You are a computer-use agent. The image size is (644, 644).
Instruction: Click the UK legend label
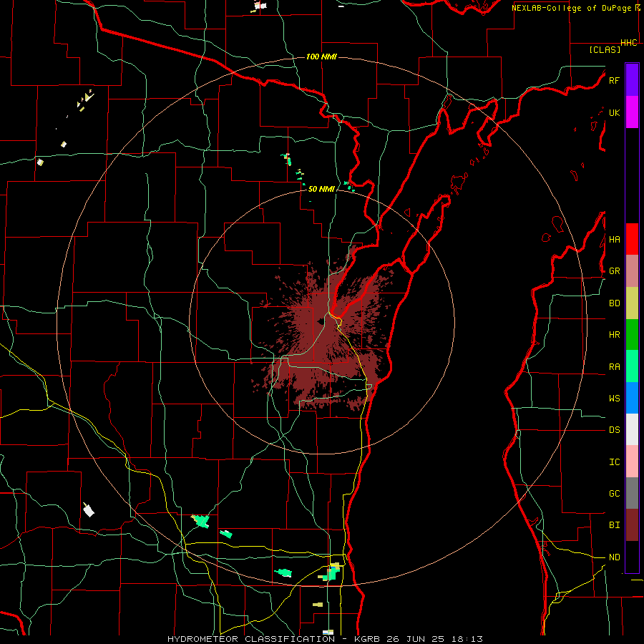click(x=614, y=112)
